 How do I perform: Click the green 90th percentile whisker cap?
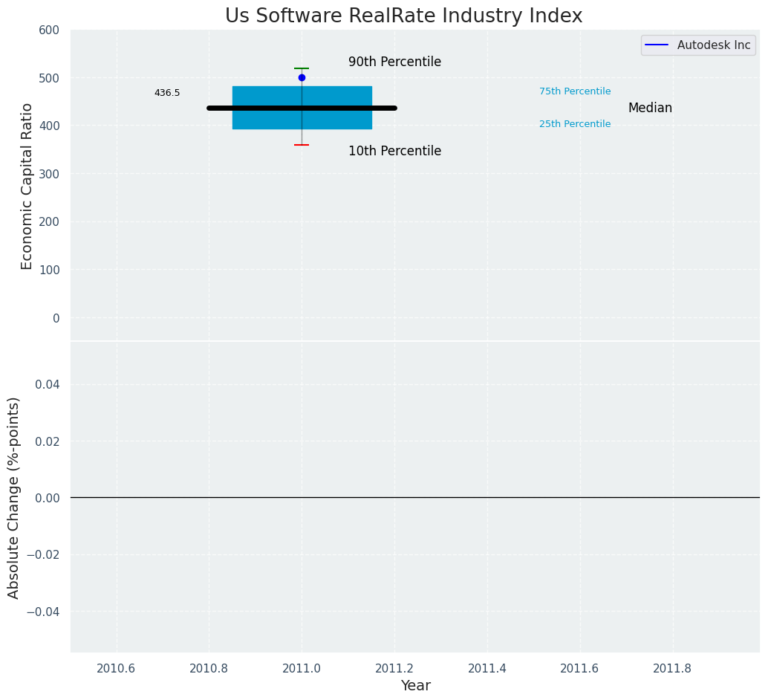click(302, 68)
